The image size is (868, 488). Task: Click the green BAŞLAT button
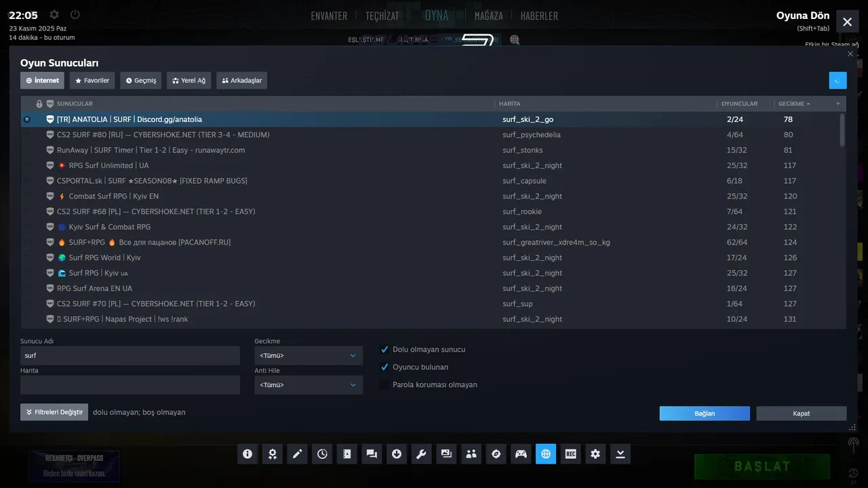click(762, 466)
